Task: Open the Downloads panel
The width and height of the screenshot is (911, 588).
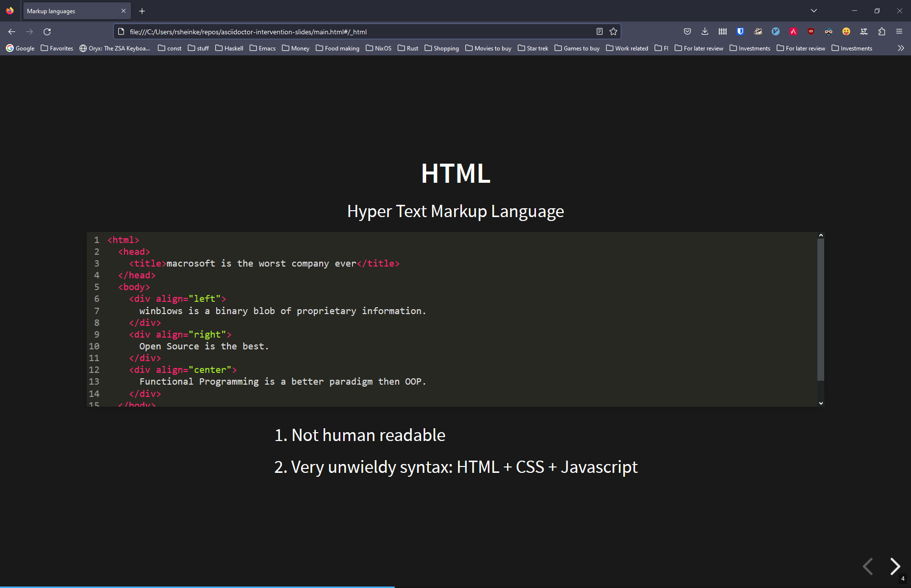Action: click(705, 31)
